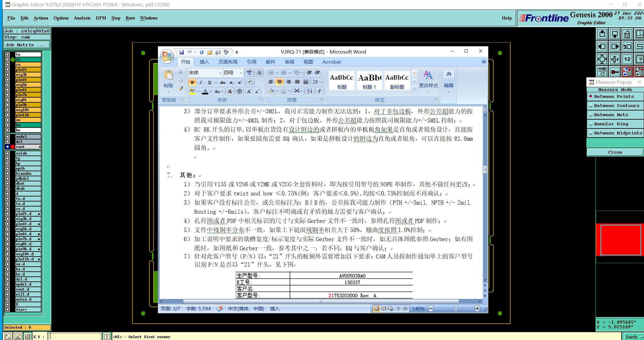
Task: Select Between Points measure mode
Action: [615, 97]
